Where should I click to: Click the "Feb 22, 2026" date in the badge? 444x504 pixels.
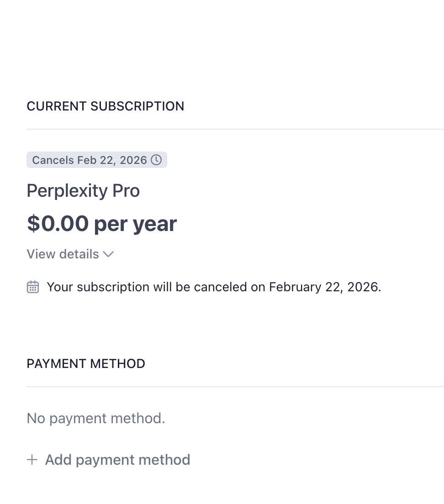tap(112, 160)
